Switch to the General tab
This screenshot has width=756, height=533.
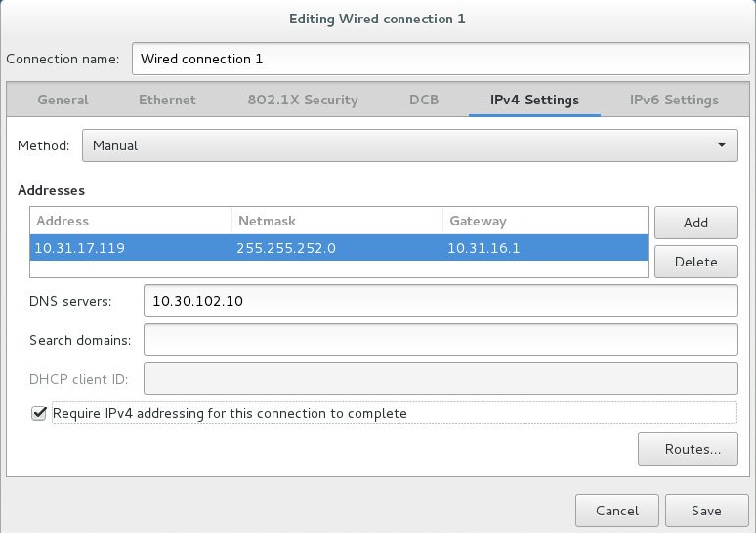63,100
